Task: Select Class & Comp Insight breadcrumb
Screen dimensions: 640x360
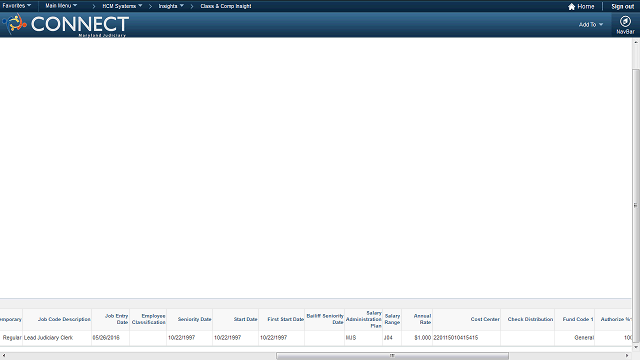Action: pyautogui.click(x=226, y=6)
